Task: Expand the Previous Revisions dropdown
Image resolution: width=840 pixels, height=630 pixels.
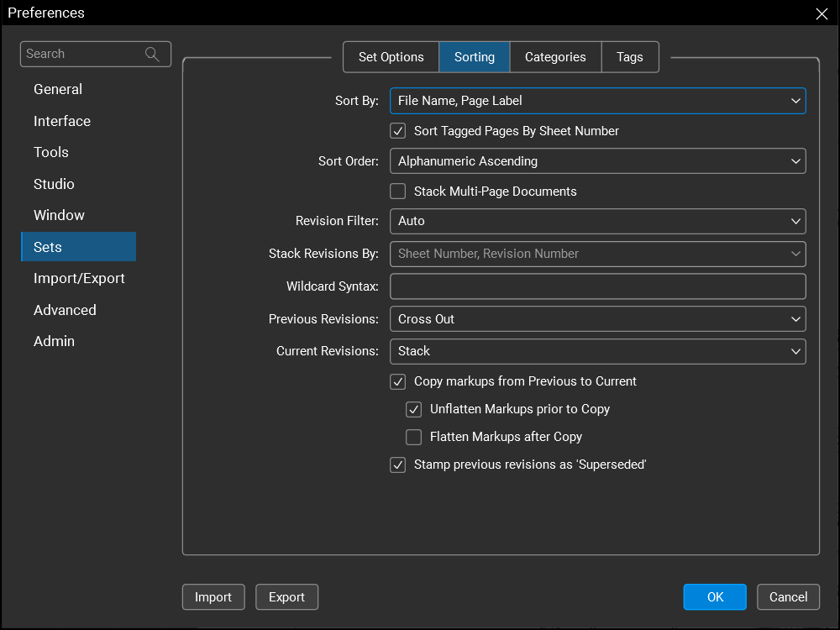Action: pyautogui.click(x=597, y=319)
